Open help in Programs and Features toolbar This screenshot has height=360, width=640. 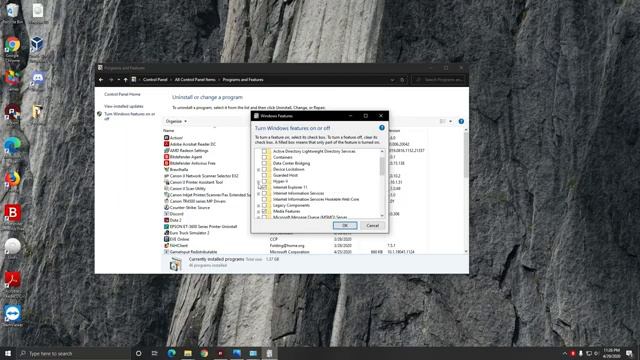coord(461,121)
